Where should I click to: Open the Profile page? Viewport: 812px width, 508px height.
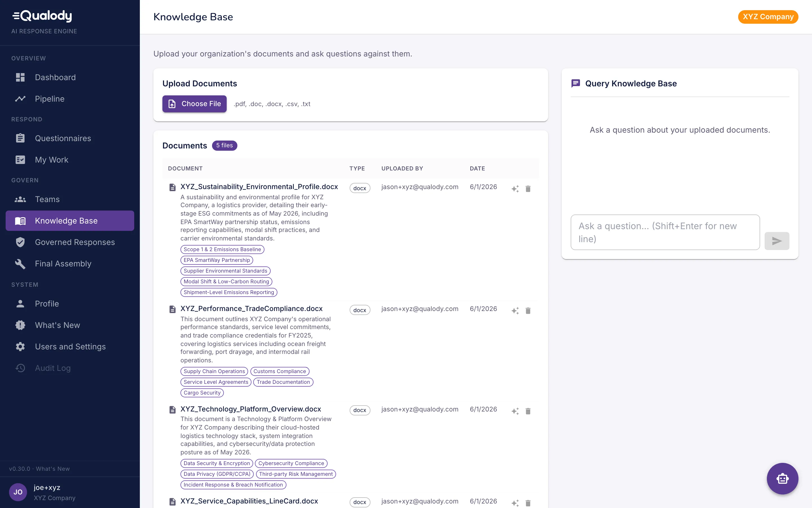(x=70, y=304)
